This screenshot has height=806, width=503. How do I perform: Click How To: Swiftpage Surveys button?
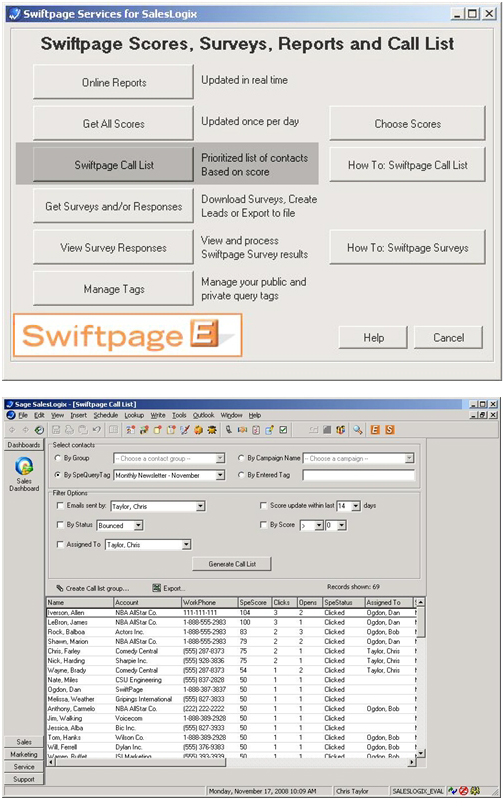tap(407, 248)
